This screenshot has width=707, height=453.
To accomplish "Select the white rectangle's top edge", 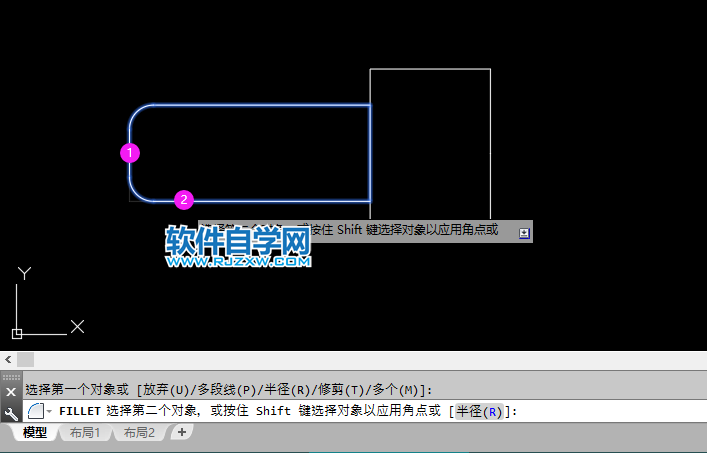I will click(x=430, y=69).
